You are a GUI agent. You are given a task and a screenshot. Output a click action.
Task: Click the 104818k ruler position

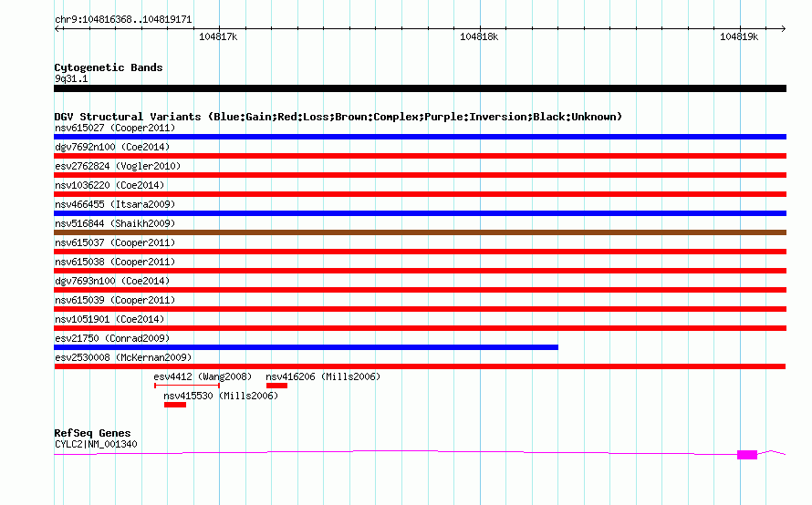[479, 36]
